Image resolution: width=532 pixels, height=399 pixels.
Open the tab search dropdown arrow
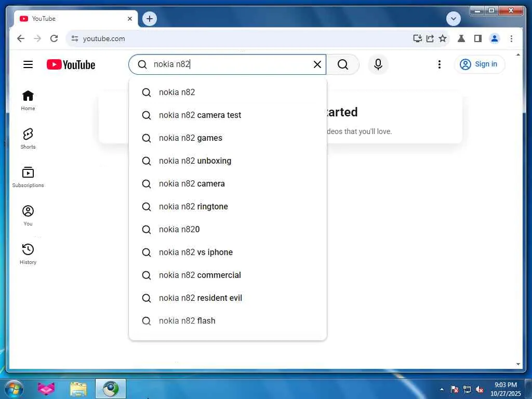(453, 19)
